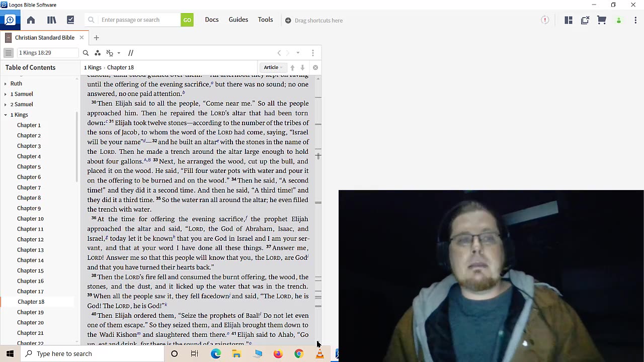Open the Logos home page icon
Viewport: 644px width, 362px height.
coord(31,20)
